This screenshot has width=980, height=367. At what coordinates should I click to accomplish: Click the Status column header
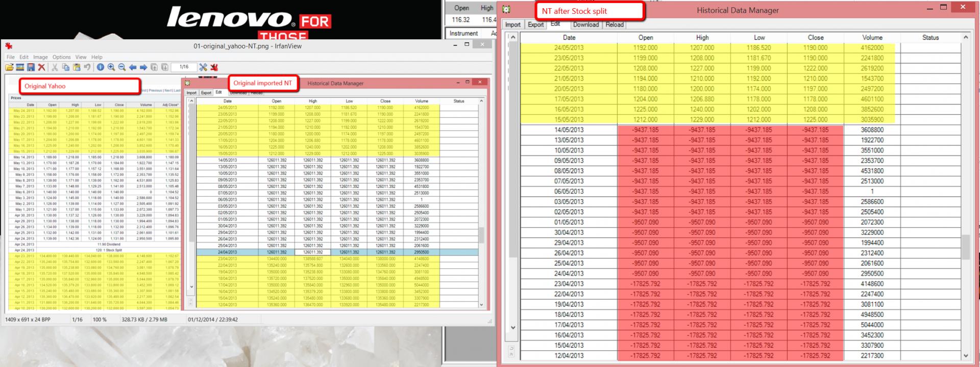pos(930,37)
